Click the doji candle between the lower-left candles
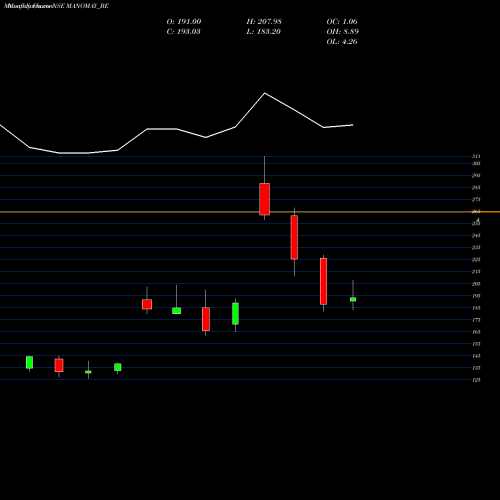 click(88, 372)
